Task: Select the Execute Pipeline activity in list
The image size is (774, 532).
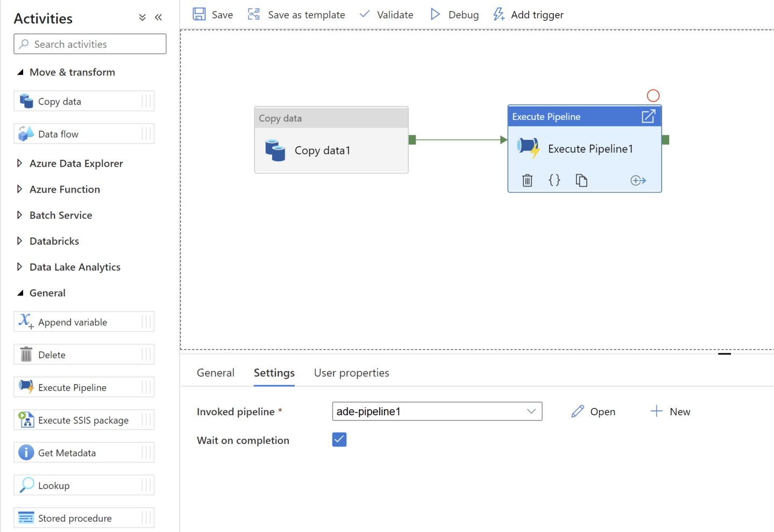Action: coord(84,387)
